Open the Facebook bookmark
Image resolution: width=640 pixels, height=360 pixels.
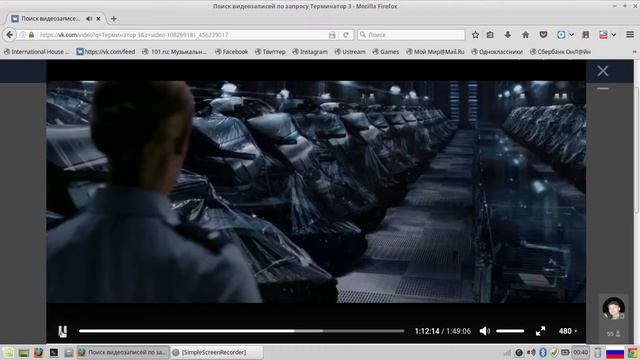point(231,52)
